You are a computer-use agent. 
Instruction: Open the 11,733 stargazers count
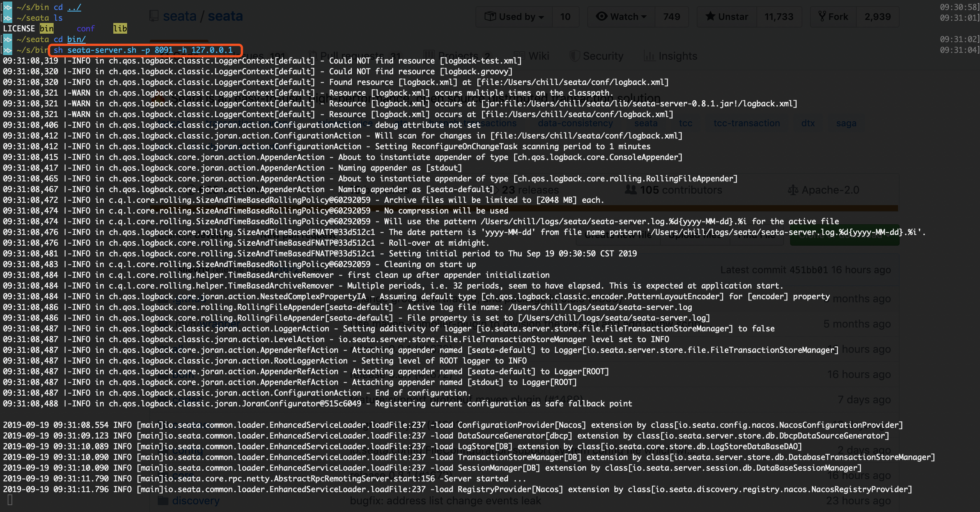[x=779, y=17]
